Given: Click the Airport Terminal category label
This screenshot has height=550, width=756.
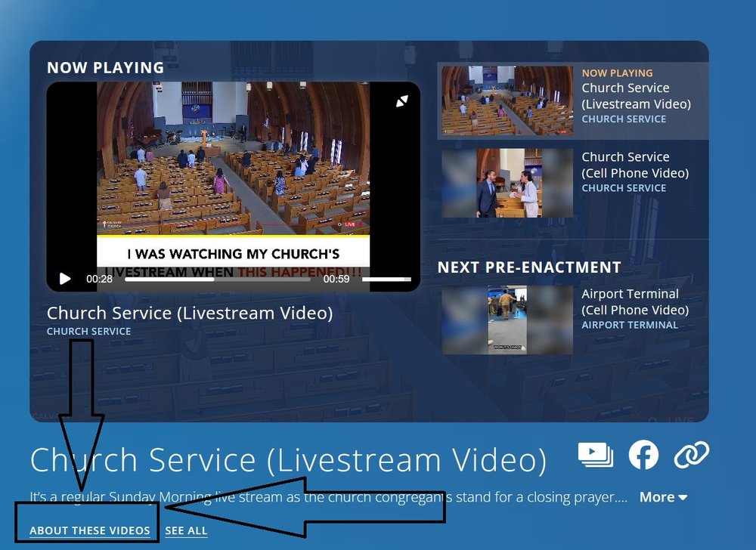Looking at the screenshot, I should 630,325.
